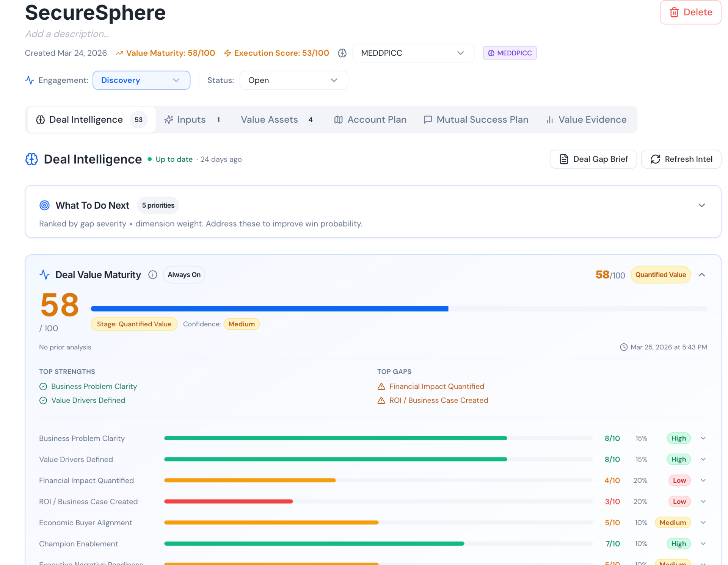Click the document icon in Deal Gap Brief
728x565 pixels.
pos(564,159)
